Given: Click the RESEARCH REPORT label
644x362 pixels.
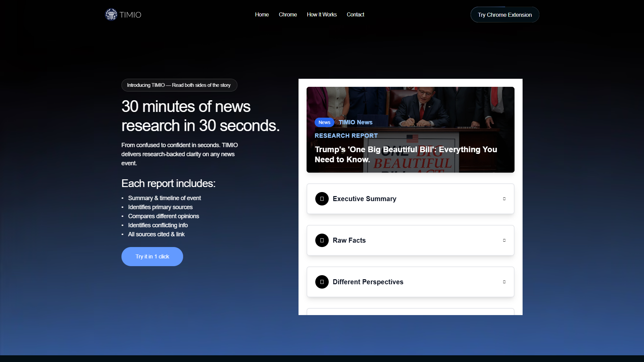Looking at the screenshot, I should point(346,136).
